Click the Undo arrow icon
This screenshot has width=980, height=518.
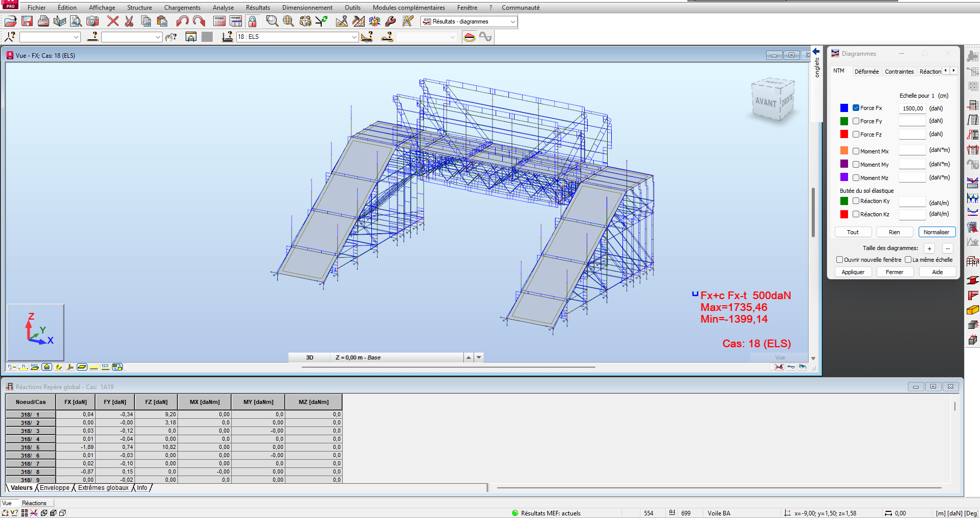(182, 21)
